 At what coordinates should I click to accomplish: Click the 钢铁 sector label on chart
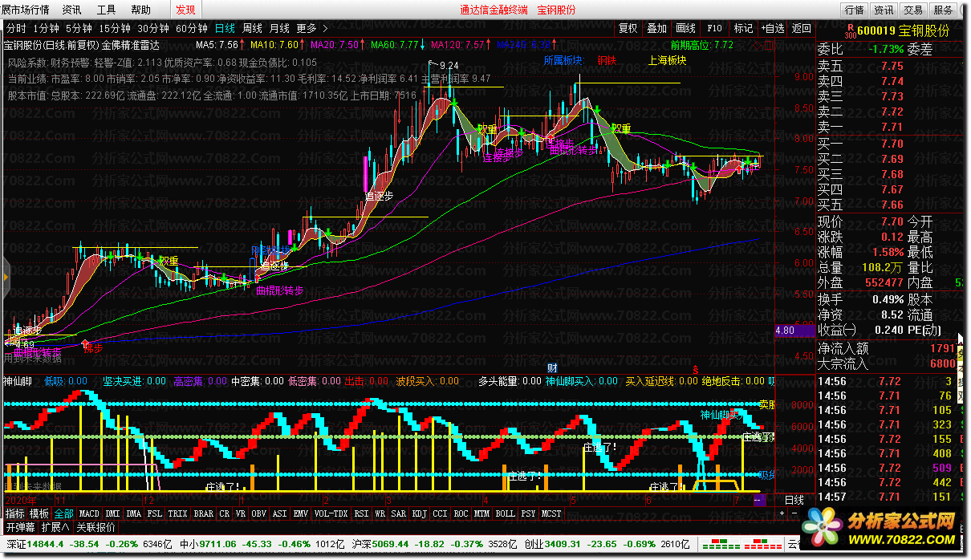(607, 60)
